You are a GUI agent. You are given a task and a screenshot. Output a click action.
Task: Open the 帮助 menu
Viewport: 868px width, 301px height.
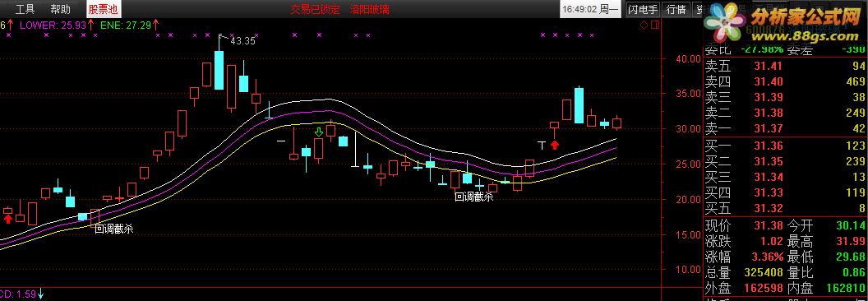pos(60,9)
